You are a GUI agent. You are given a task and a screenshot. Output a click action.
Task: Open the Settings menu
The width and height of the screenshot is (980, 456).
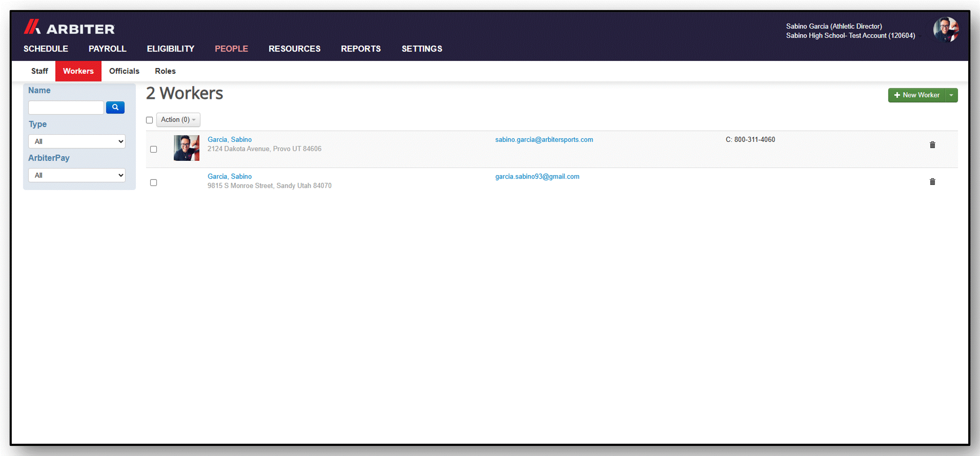pos(422,49)
